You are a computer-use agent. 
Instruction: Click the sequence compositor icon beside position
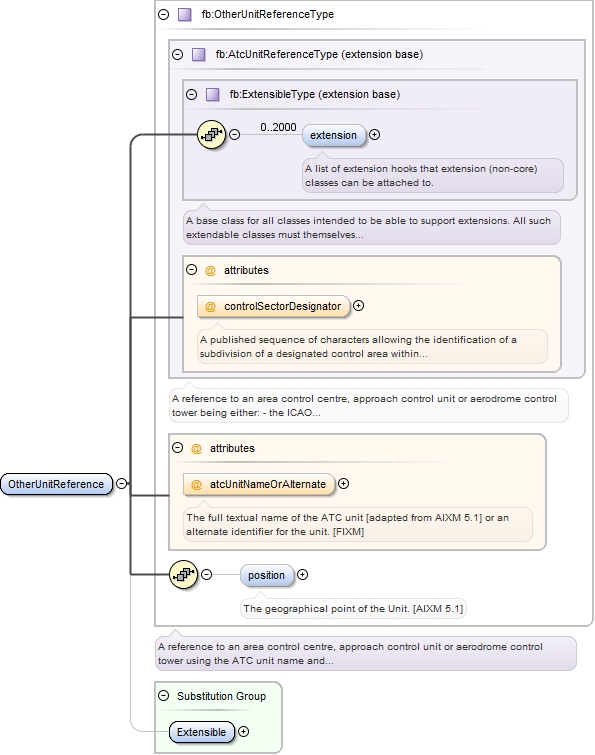tap(183, 574)
